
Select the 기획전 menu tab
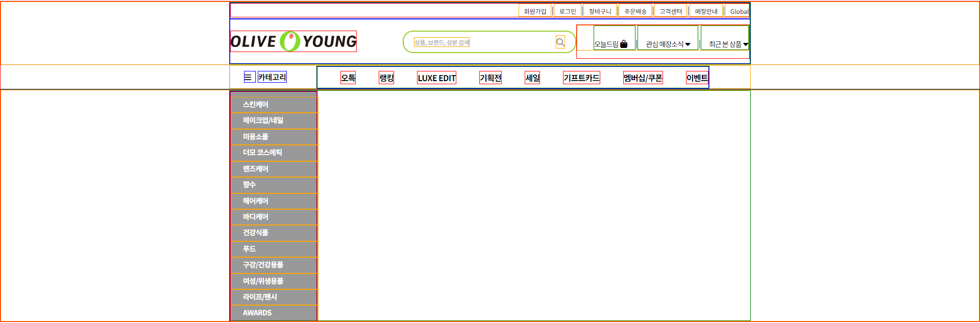pos(491,78)
